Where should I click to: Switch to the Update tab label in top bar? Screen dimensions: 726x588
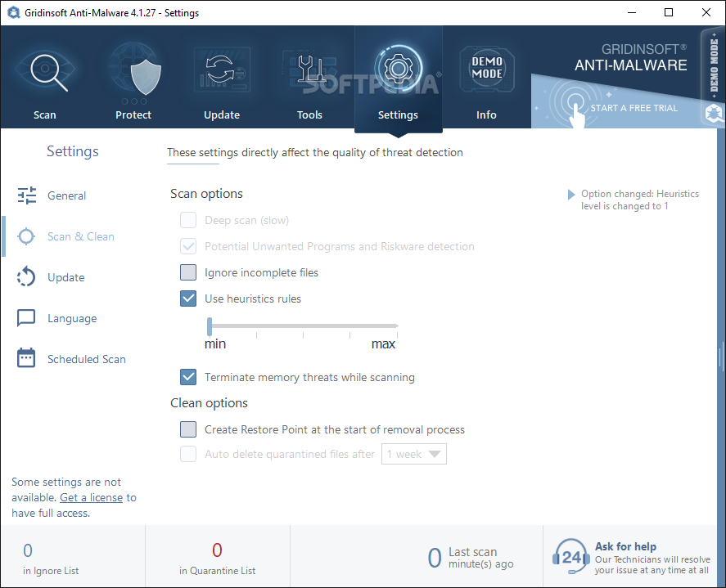point(222,115)
